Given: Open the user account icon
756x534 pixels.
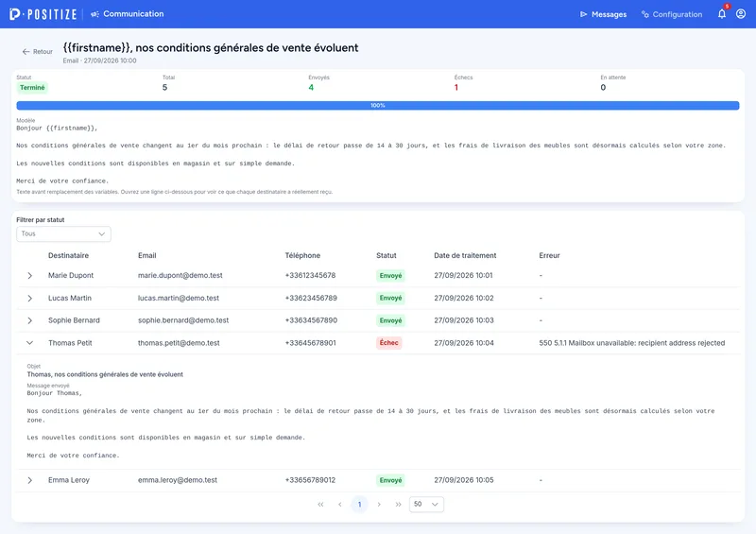Looking at the screenshot, I should point(741,13).
